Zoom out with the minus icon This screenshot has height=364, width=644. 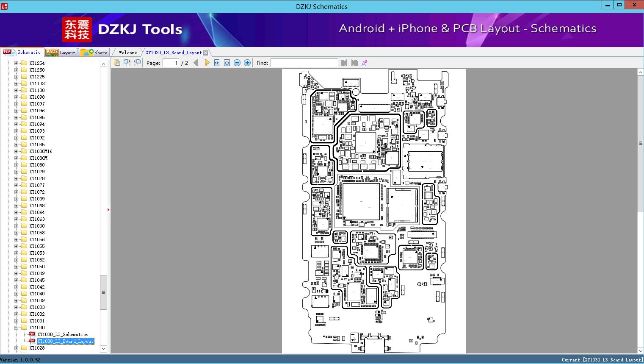(x=237, y=63)
